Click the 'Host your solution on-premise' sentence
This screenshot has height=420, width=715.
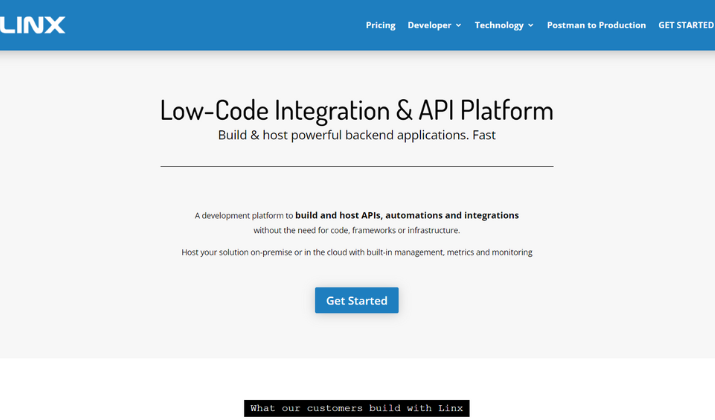357,252
